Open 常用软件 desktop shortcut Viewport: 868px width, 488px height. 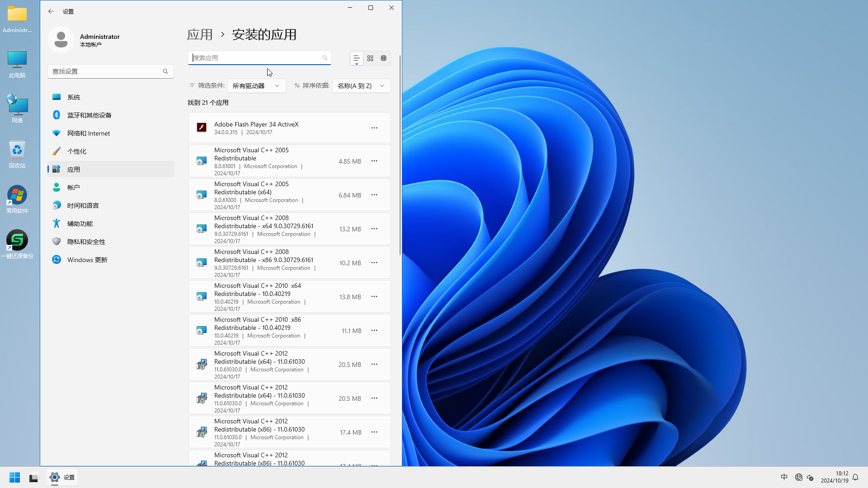coord(17,199)
